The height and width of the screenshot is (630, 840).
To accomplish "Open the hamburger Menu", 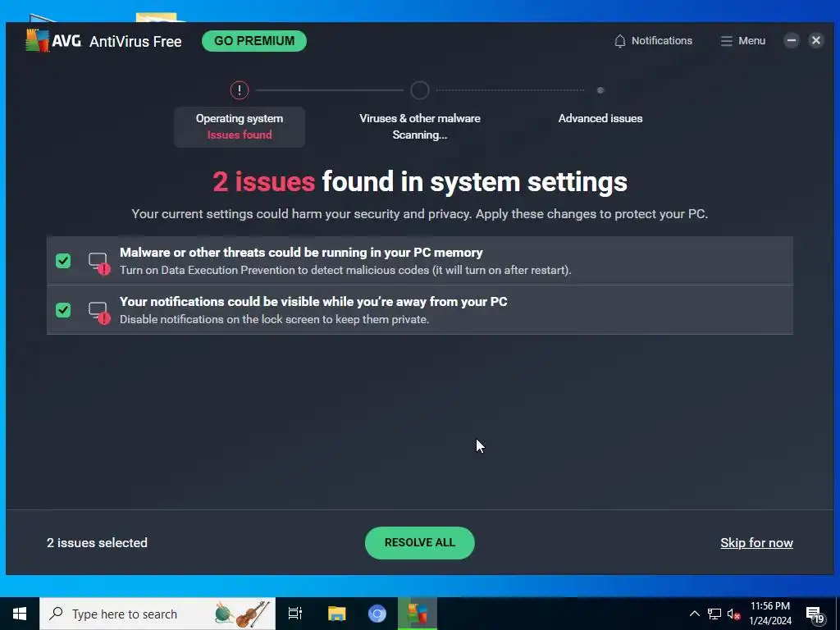I will (x=742, y=41).
